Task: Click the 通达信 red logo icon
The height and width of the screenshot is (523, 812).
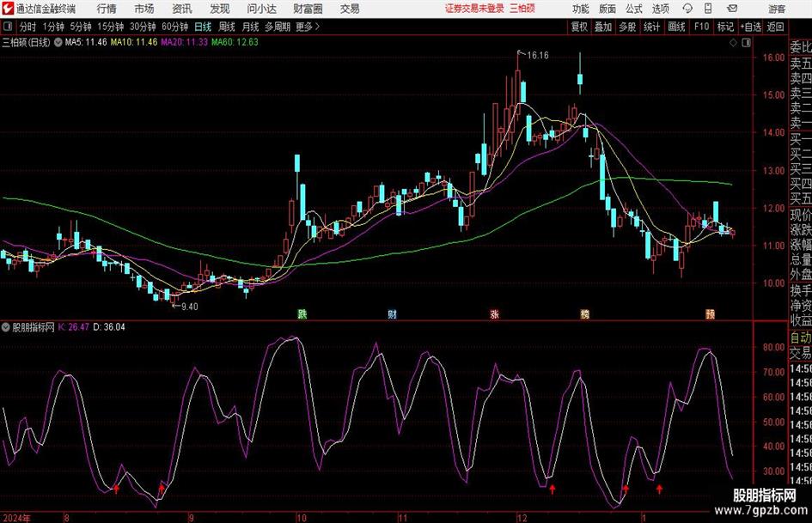Action: click(x=9, y=9)
